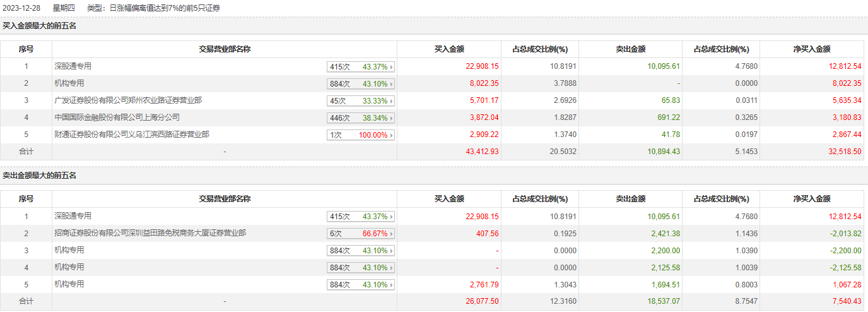
Task: Click 卖出金额 column header in buy table
Action: pos(630,49)
